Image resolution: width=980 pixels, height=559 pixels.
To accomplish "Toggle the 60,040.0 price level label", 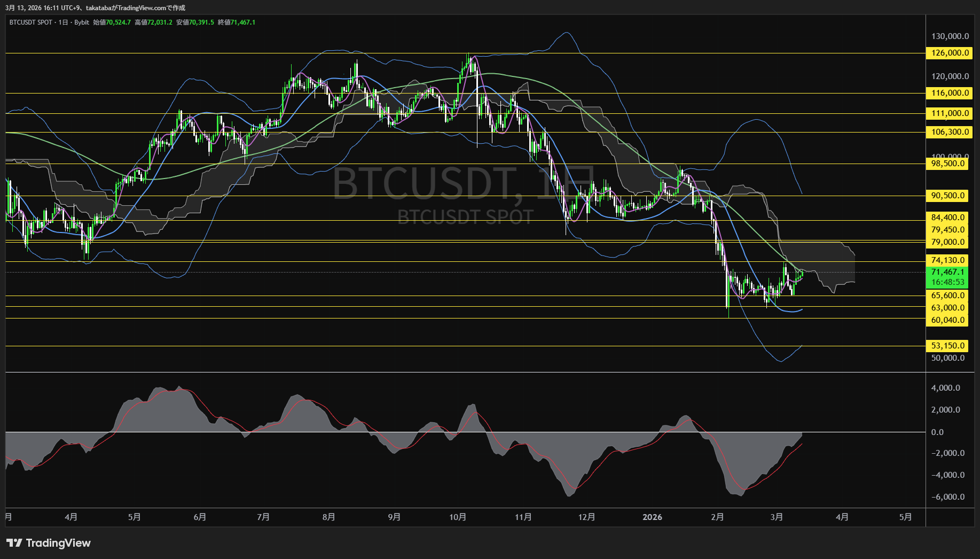I will (948, 320).
